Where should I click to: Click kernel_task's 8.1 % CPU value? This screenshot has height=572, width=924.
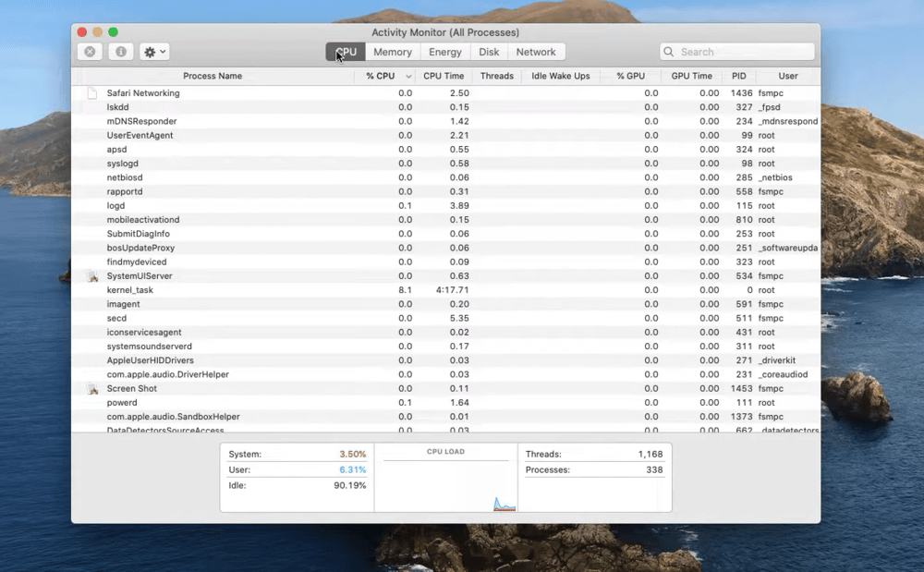pyautogui.click(x=405, y=290)
